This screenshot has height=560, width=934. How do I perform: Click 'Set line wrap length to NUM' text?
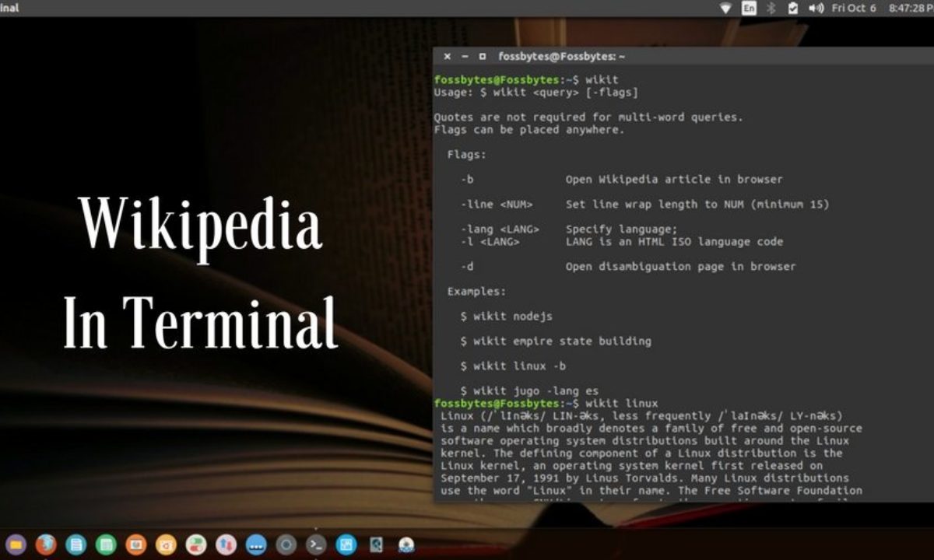pos(697,205)
